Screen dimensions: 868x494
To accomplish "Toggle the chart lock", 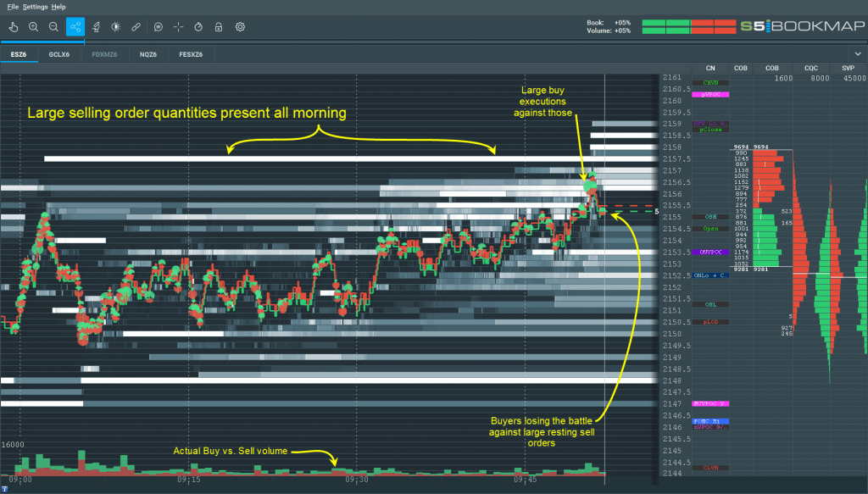I will coord(218,26).
